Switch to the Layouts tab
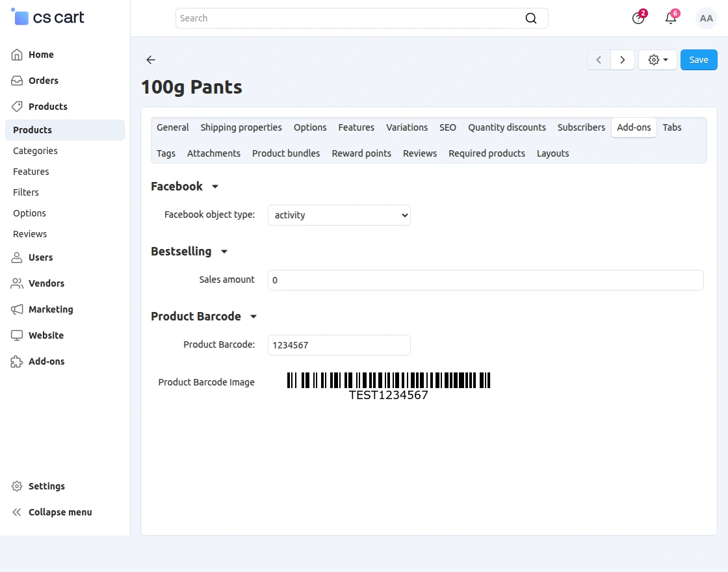Viewport: 728px width, 572px height. [552, 153]
